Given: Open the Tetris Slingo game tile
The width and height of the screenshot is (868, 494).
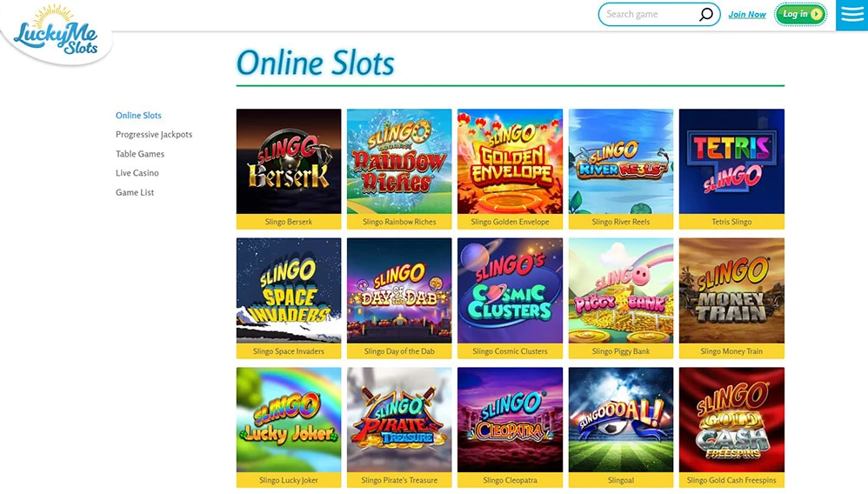Looking at the screenshot, I should pyautogui.click(x=731, y=169).
